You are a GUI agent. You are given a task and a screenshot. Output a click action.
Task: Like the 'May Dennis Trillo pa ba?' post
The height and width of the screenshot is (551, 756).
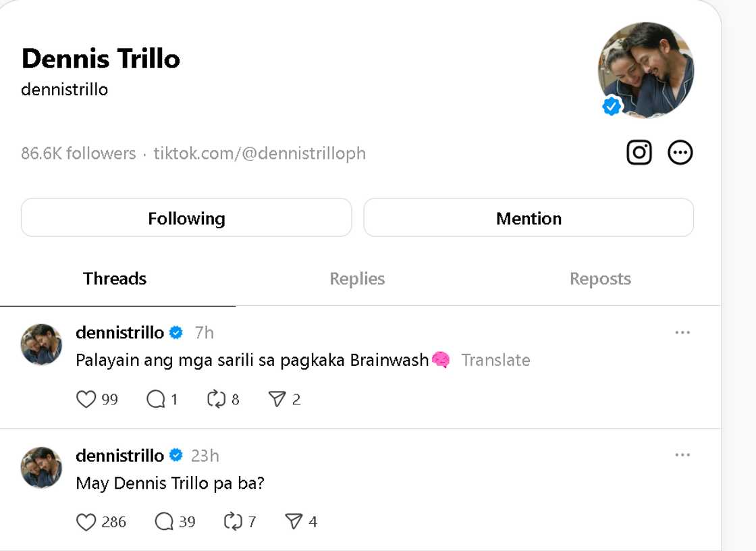click(x=86, y=522)
